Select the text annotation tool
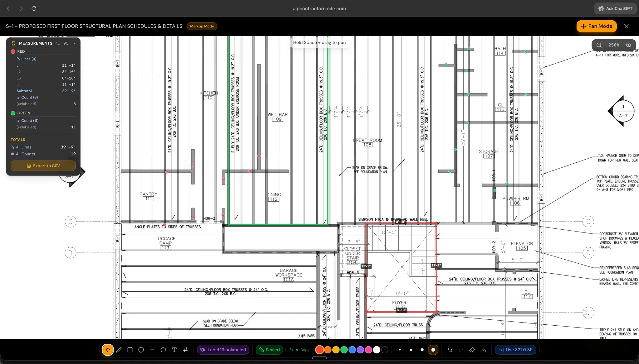The height and width of the screenshot is (364, 639). (x=174, y=350)
